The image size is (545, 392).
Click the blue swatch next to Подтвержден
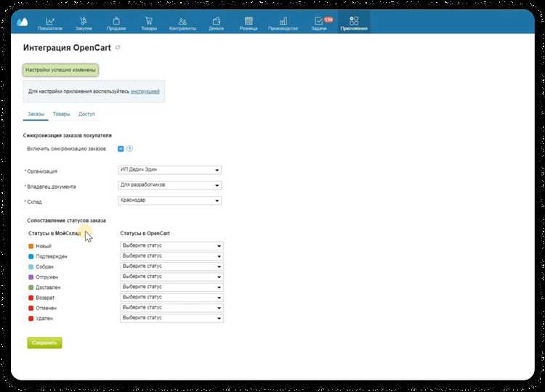pyautogui.click(x=31, y=256)
